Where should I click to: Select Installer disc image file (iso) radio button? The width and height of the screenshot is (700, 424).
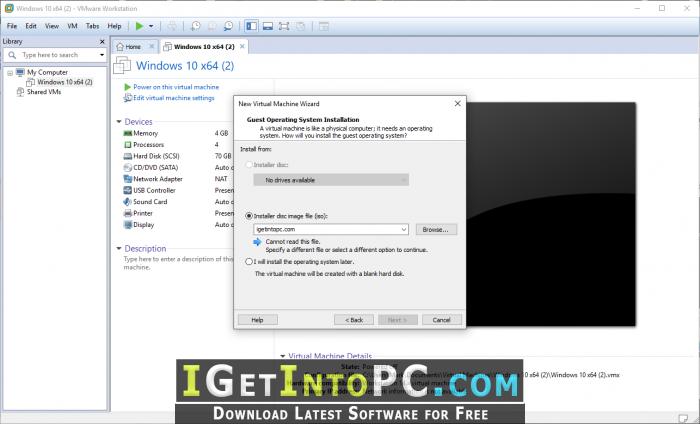tap(249, 216)
